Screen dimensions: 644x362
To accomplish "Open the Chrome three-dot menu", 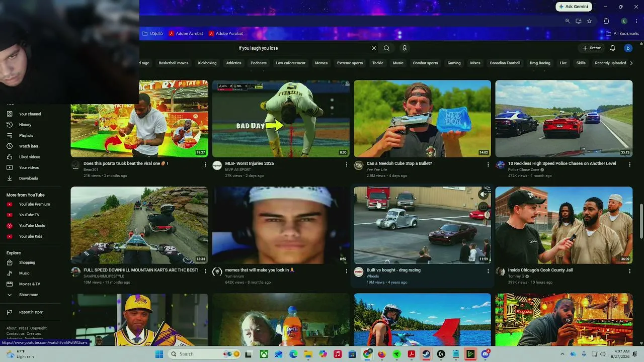I will pyautogui.click(x=636, y=21).
